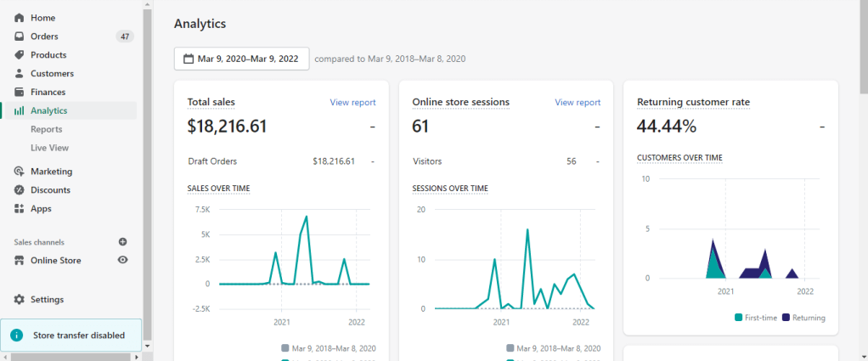Image resolution: width=868 pixels, height=361 pixels.
Task: View report for Total sales
Action: (352, 103)
